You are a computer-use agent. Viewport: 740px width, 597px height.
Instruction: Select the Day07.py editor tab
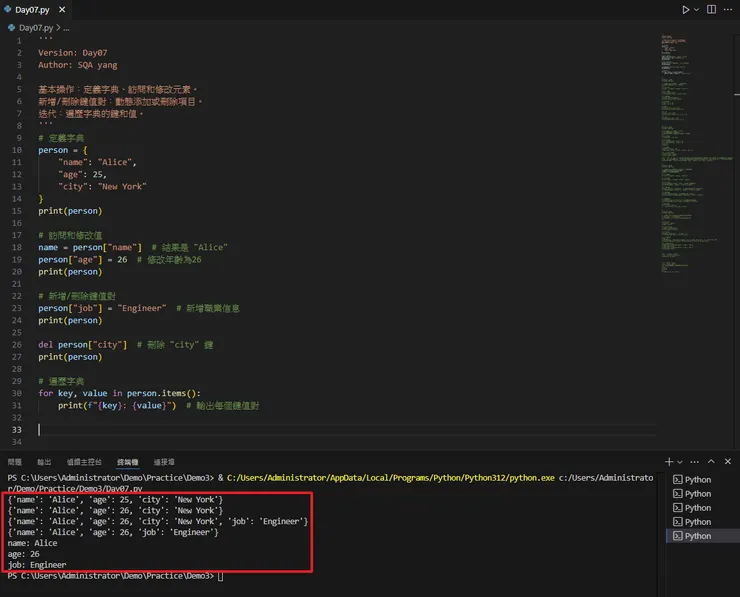click(36, 9)
